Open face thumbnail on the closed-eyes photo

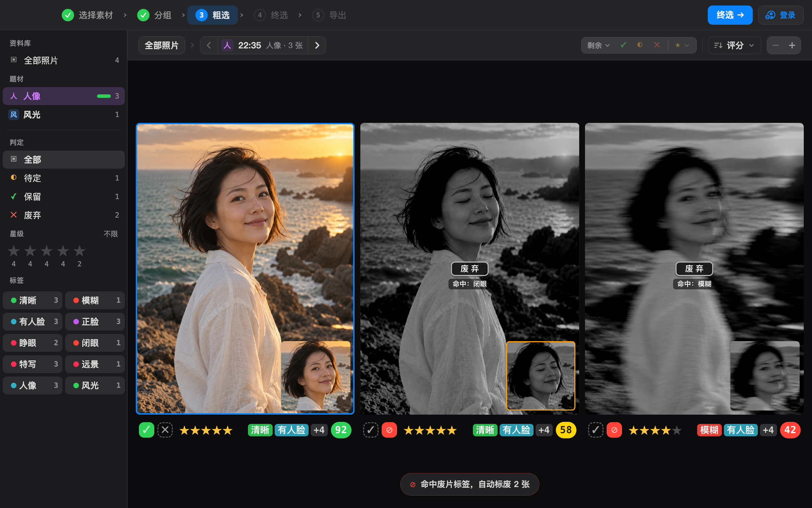tap(541, 376)
